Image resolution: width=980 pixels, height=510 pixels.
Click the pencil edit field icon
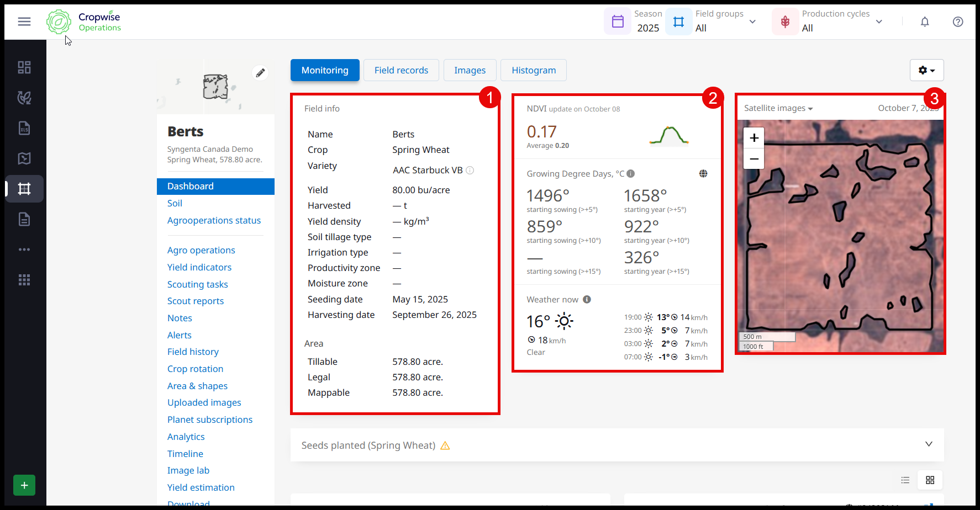(260, 73)
